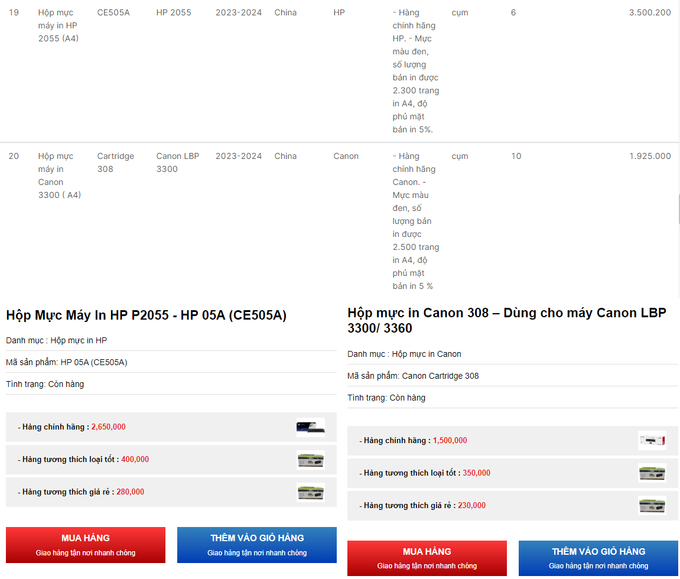Click cell 'Cartridge 308' in row 20
Image resolution: width=680 pixels, height=579 pixels.
[x=115, y=163]
